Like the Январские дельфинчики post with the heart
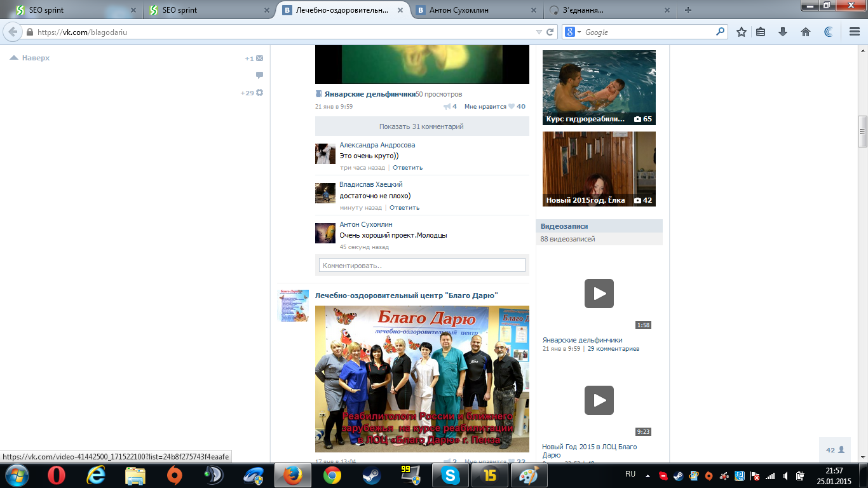 coord(512,107)
